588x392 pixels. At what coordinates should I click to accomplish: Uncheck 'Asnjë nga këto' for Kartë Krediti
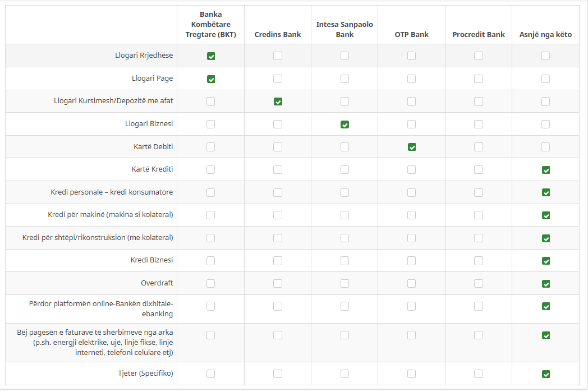pos(546,170)
